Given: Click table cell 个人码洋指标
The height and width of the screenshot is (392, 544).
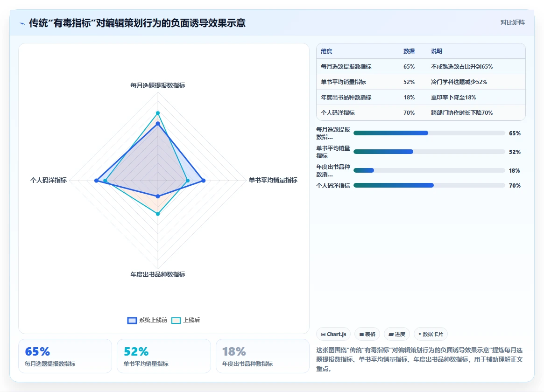Looking at the screenshot, I should pos(338,113).
